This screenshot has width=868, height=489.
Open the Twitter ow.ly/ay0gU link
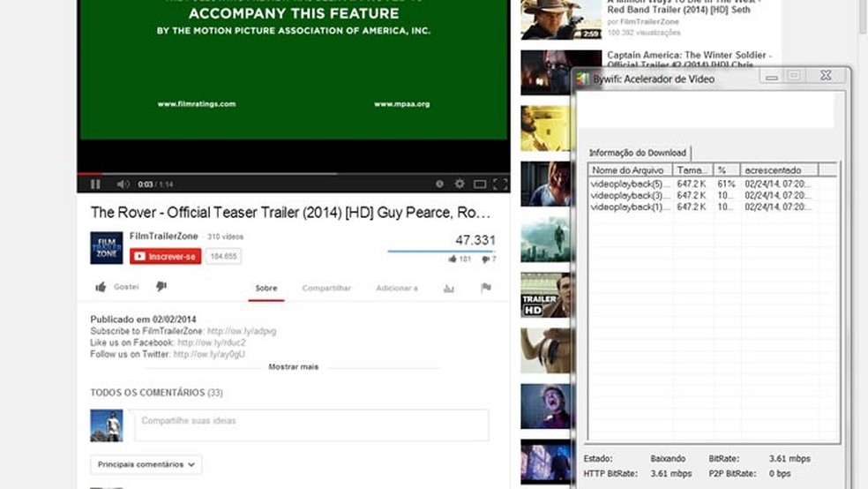click(209, 355)
